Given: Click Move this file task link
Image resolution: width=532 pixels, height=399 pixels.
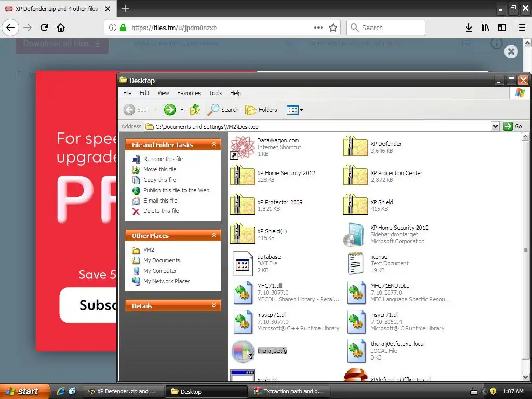Looking at the screenshot, I should point(160,169).
